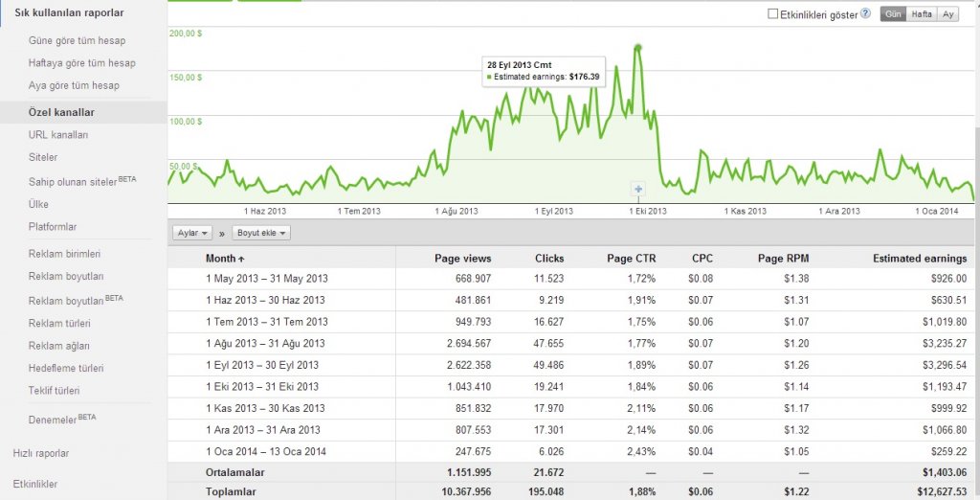This screenshot has width=980, height=500.
Task: Click the Ortalamalar row label
Action: coord(235,472)
